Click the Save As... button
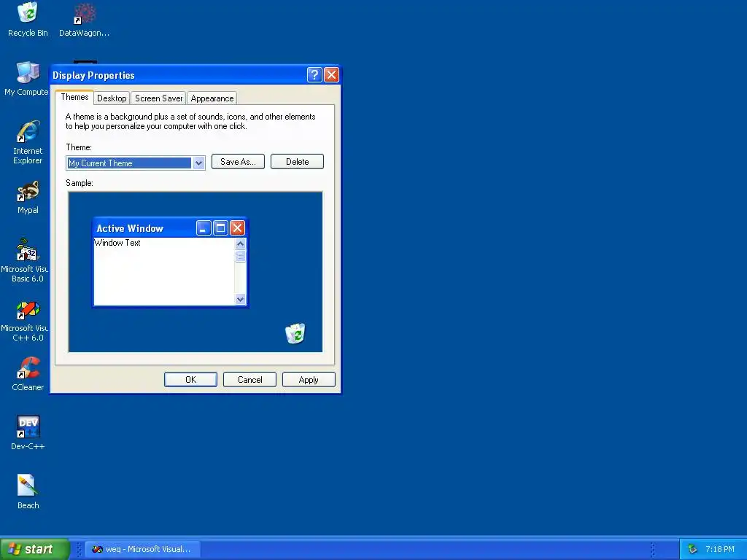The image size is (747, 560). click(238, 161)
